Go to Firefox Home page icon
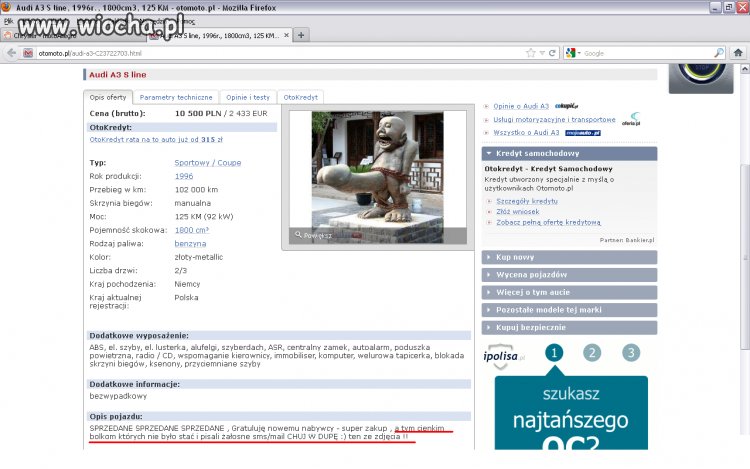750x469 pixels. click(738, 53)
